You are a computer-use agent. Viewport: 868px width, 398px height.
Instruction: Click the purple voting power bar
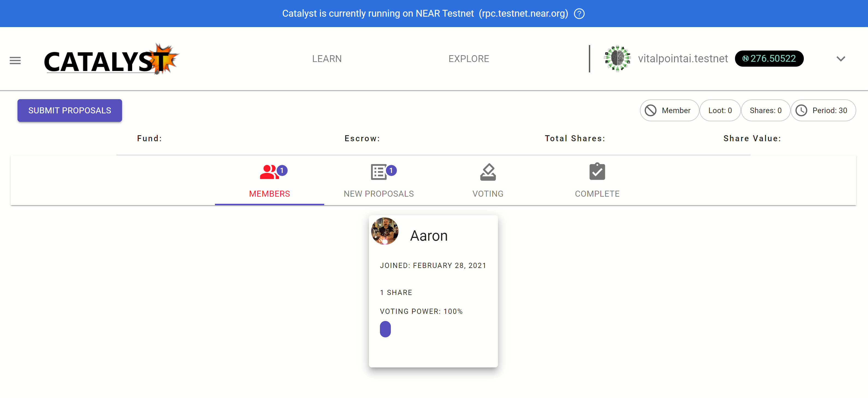[x=385, y=329]
